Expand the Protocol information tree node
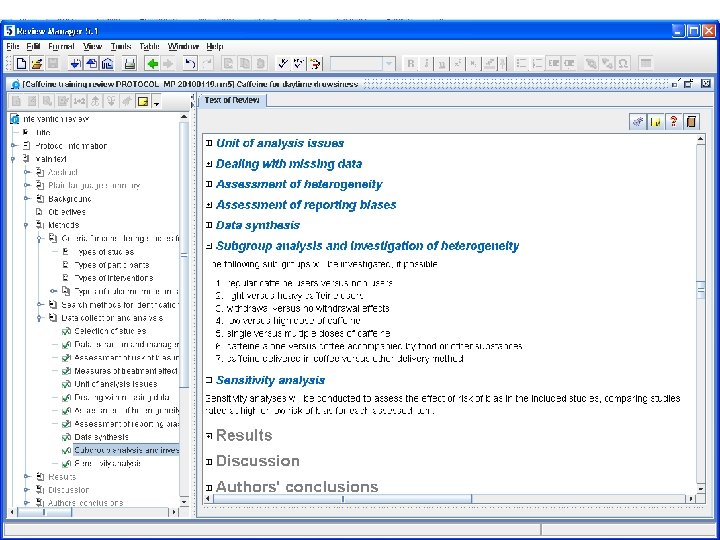 [14, 146]
